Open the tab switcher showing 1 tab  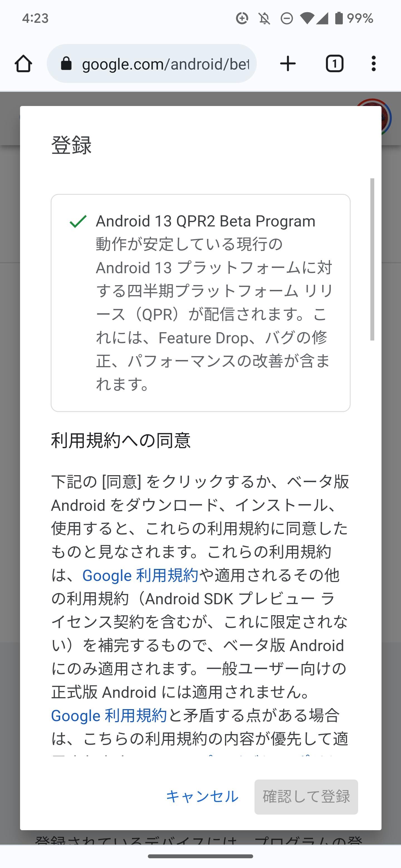coord(334,64)
